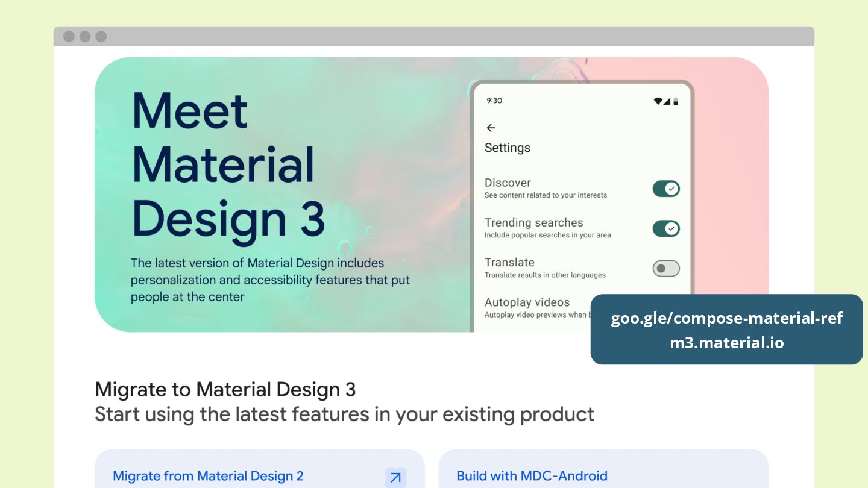The height and width of the screenshot is (488, 868).
Task: Click 'Include popular searches in your area' text
Action: pyautogui.click(x=548, y=235)
